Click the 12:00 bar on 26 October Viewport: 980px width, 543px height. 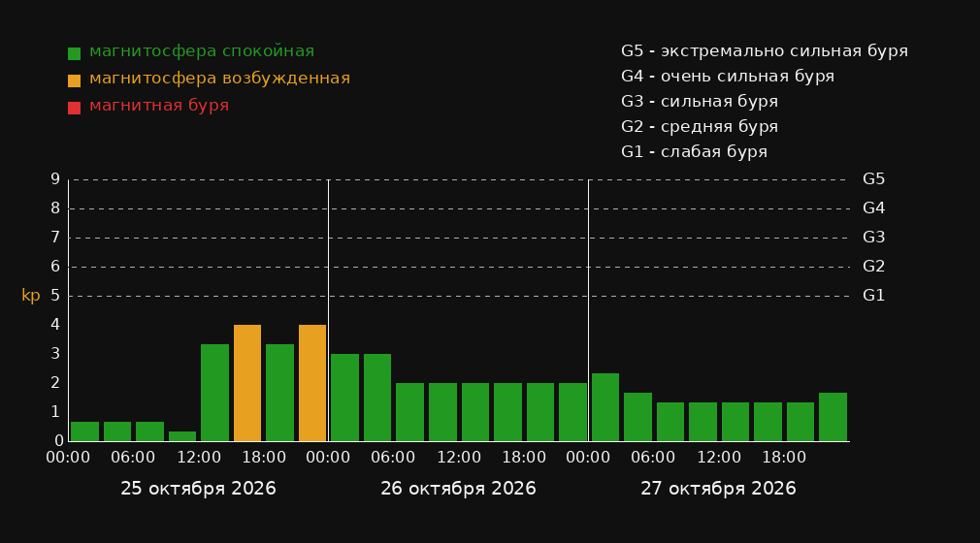tap(475, 412)
